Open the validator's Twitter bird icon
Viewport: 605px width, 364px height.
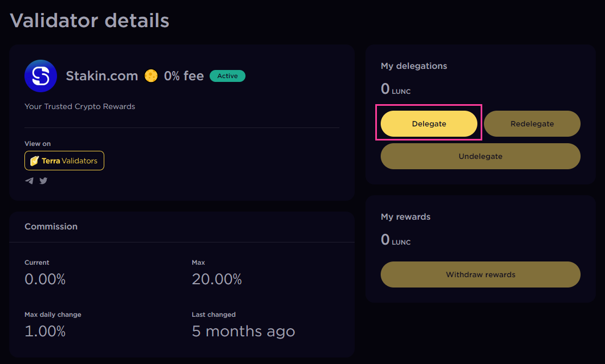(43, 181)
